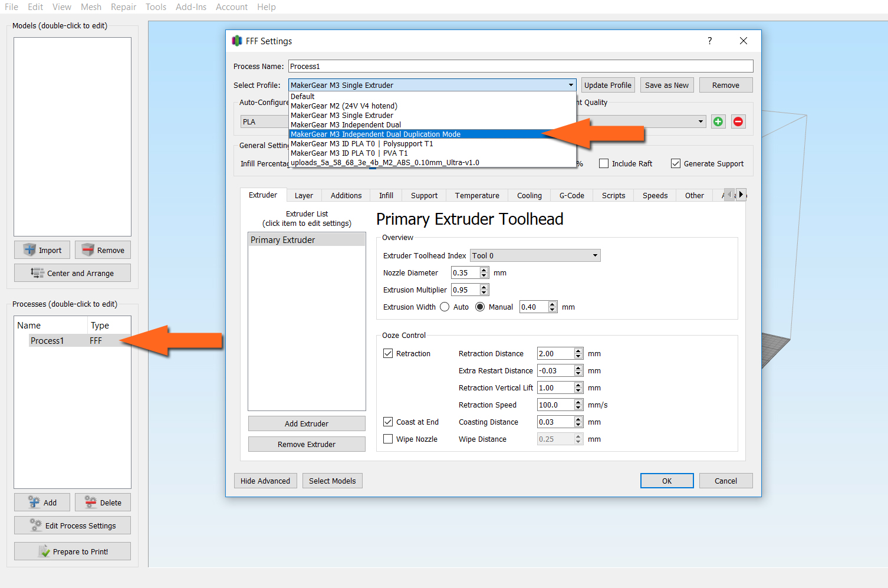The width and height of the screenshot is (888, 588).
Task: Uncheck Generate Support option
Action: pos(676,164)
